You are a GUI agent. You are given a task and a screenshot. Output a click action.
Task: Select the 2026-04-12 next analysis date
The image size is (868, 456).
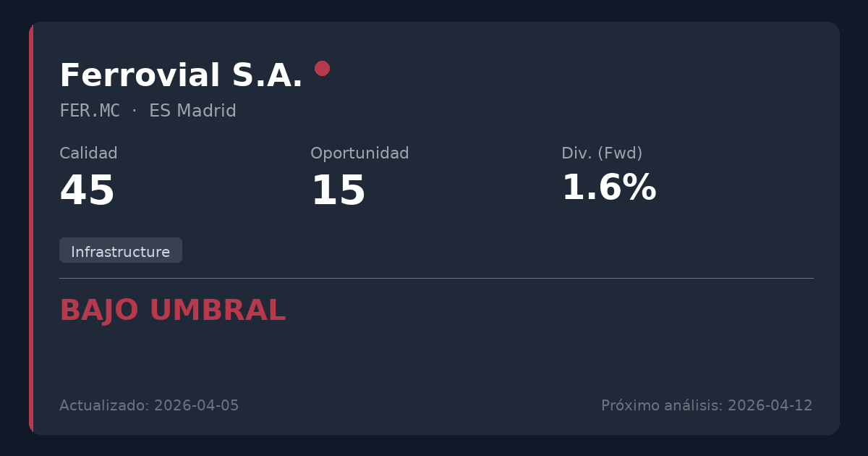click(770, 406)
